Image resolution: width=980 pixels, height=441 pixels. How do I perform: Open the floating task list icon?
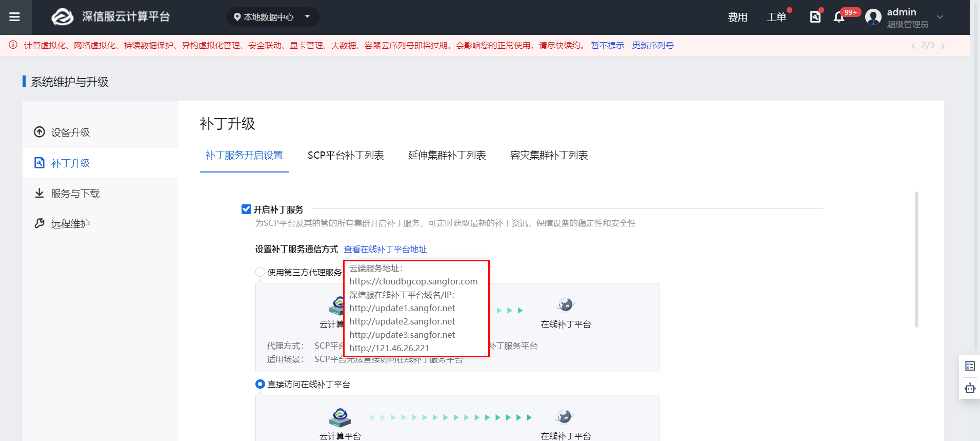[970, 366]
